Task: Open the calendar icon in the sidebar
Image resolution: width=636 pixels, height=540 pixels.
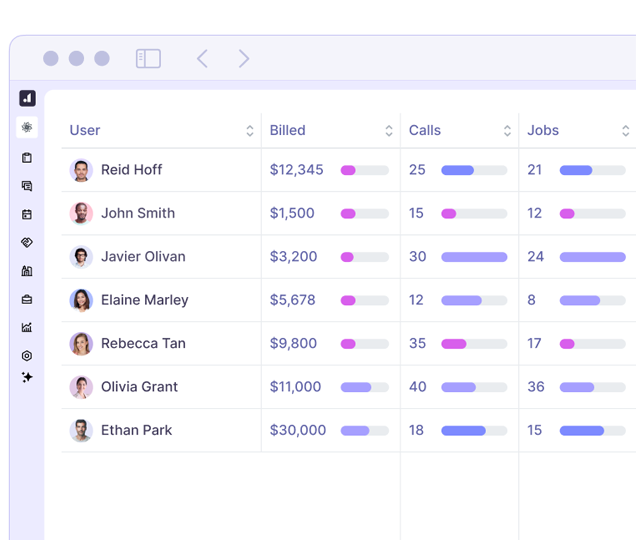Action: click(27, 214)
